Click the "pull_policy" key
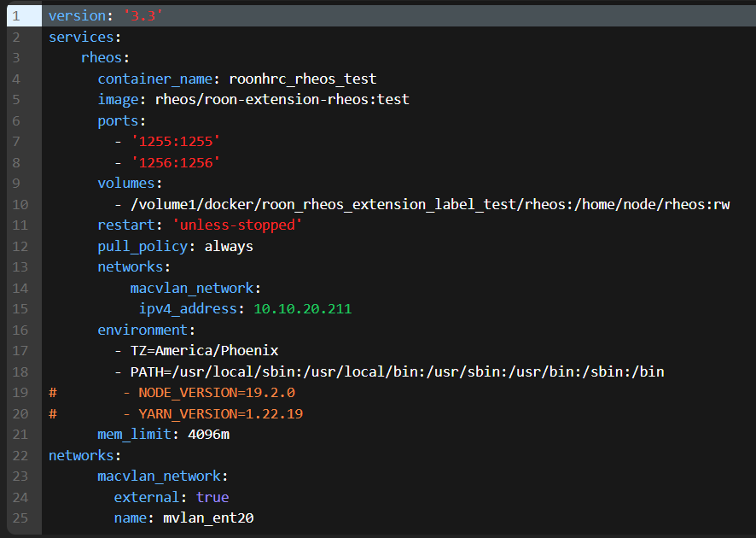 pyautogui.click(x=142, y=247)
